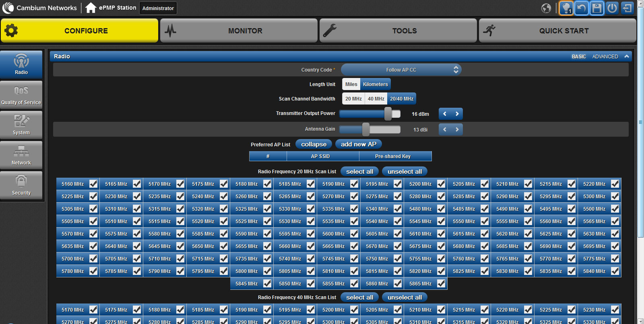Select Miles as the length unit
This screenshot has width=644, height=324.
pyautogui.click(x=351, y=84)
